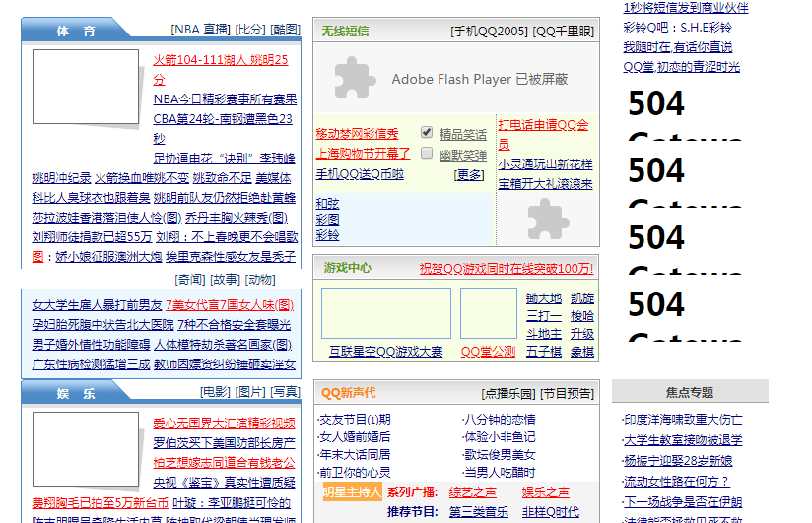Open the [节目预告] link
Image resolution: width=812 pixels, height=523 pixels.
[x=567, y=394]
